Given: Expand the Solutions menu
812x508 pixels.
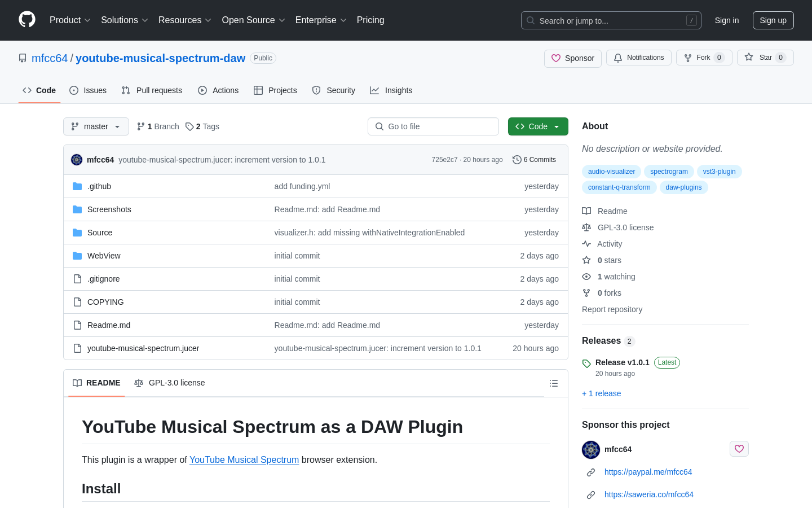Looking at the screenshot, I should (x=125, y=20).
